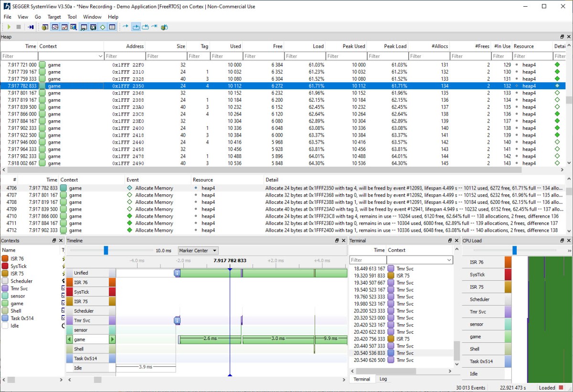This screenshot has width=573, height=392.
Task: Click the game row's right green arrow
Action: click(x=112, y=339)
